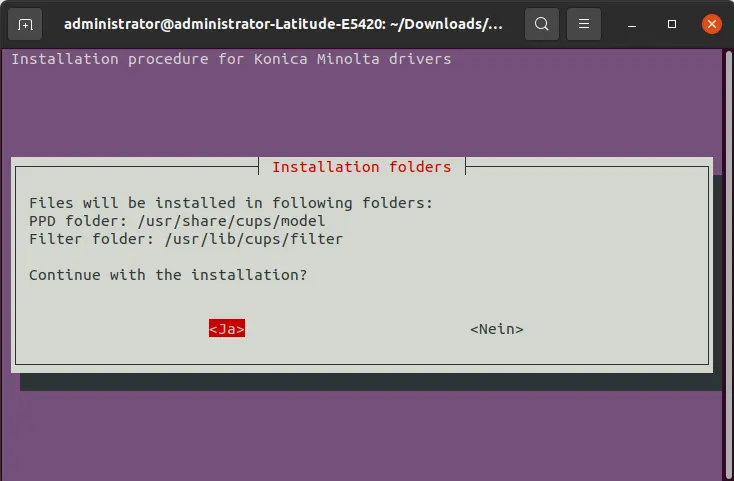Click the 'Installation folders' dialog title
This screenshot has height=481, width=734.
tap(362, 167)
